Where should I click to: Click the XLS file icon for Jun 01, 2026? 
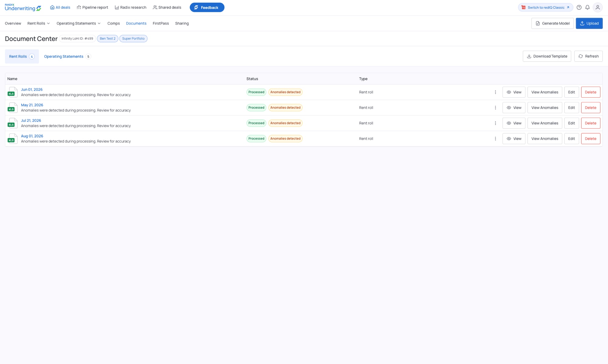[x=12, y=92]
